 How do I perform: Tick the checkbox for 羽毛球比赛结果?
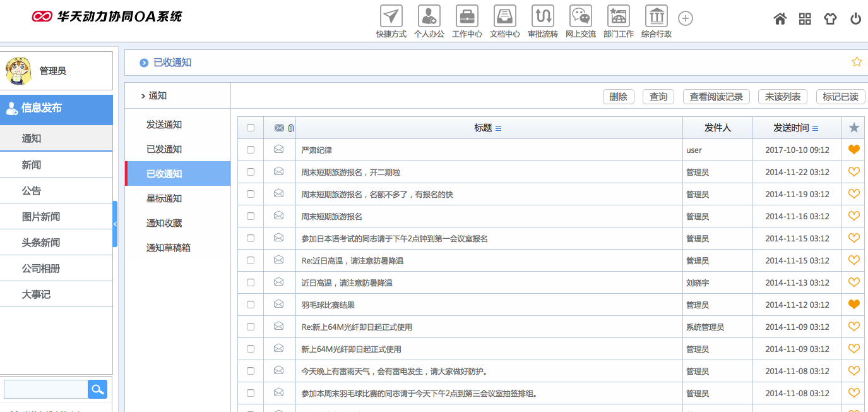coord(251,305)
